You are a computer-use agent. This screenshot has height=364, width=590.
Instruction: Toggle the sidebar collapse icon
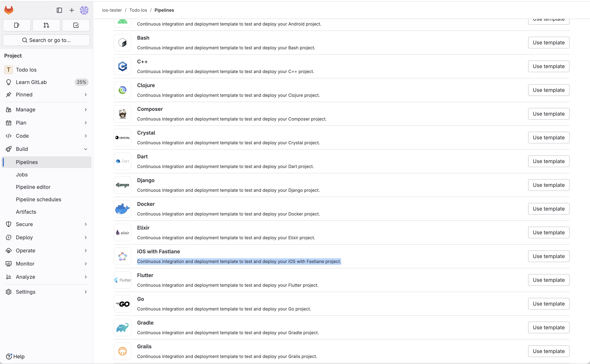click(x=59, y=10)
